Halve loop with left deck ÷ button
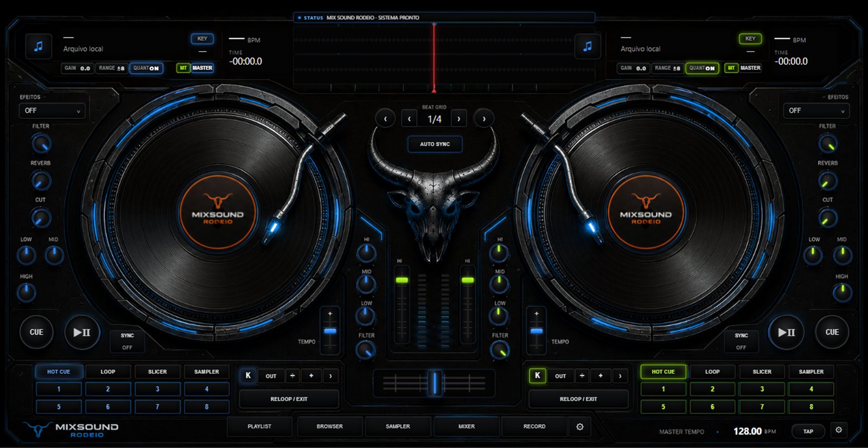Image resolution: width=868 pixels, height=448 pixels. (x=292, y=375)
